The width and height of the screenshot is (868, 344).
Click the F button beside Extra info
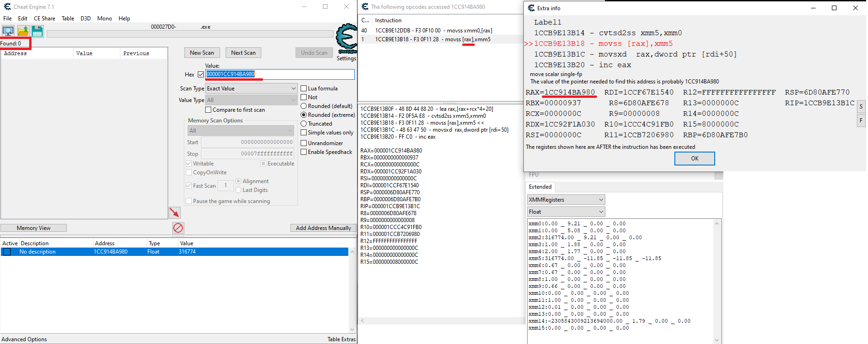(x=861, y=121)
